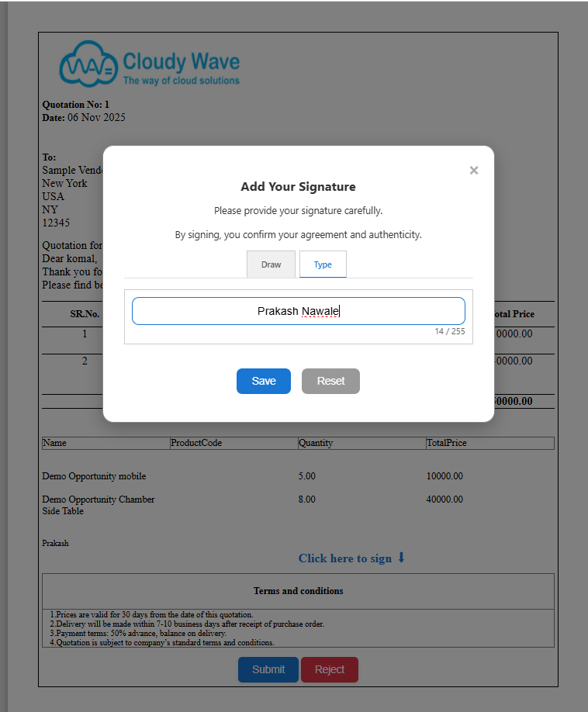This screenshot has width=588, height=712.
Task: Click the TotalPrice column header
Action: click(446, 443)
